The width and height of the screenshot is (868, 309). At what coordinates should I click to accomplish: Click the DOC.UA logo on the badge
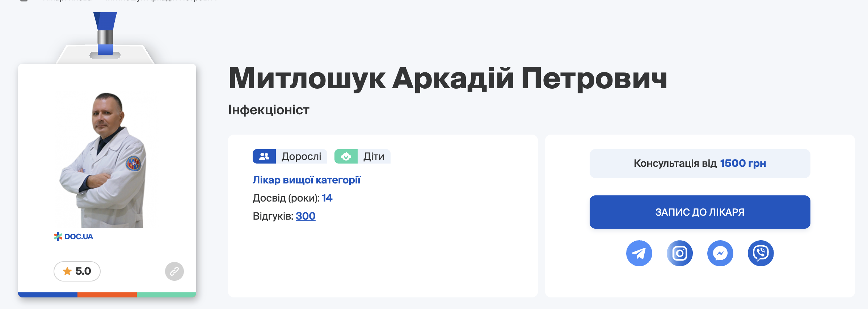click(73, 237)
